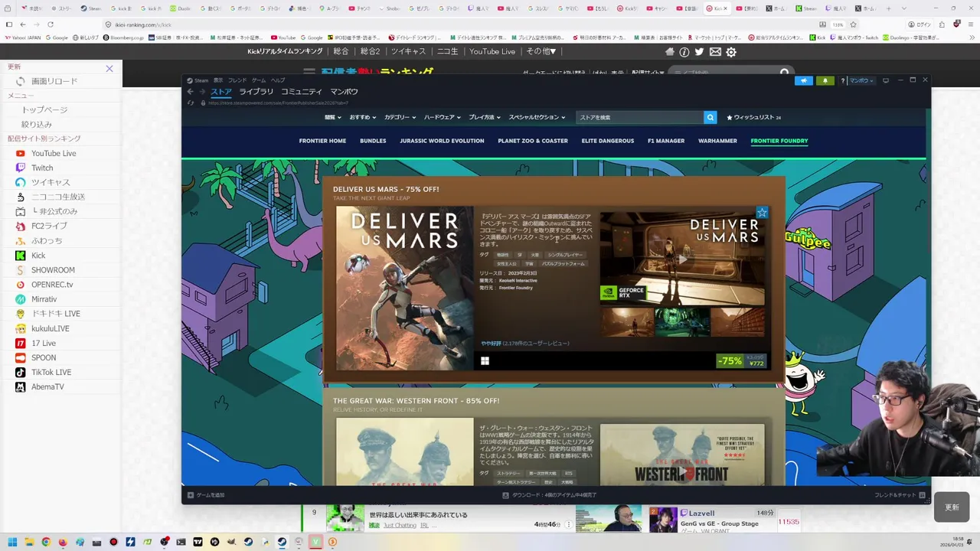This screenshot has height=551, width=980.
Task: Open Steam notifications bell button
Action: pyautogui.click(x=825, y=80)
